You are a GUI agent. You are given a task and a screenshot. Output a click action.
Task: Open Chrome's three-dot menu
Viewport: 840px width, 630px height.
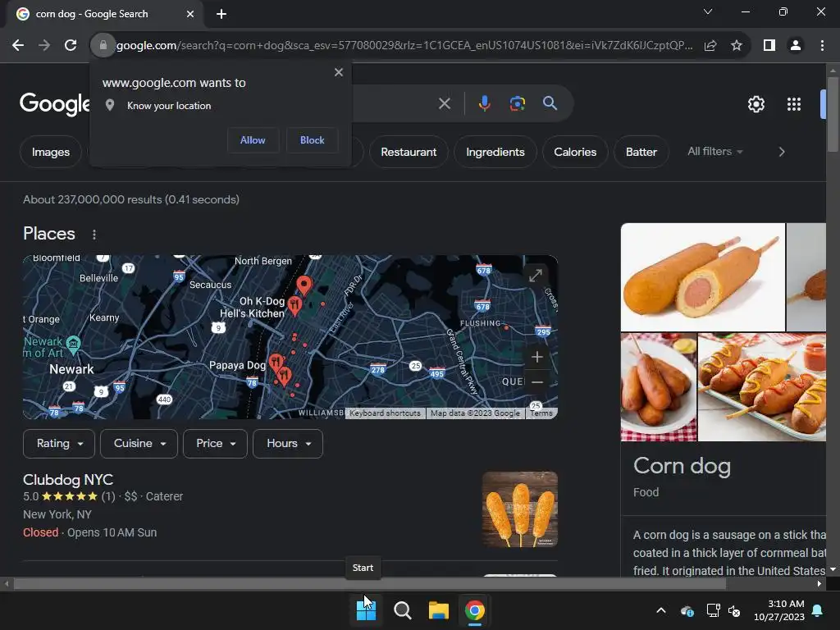pos(822,46)
